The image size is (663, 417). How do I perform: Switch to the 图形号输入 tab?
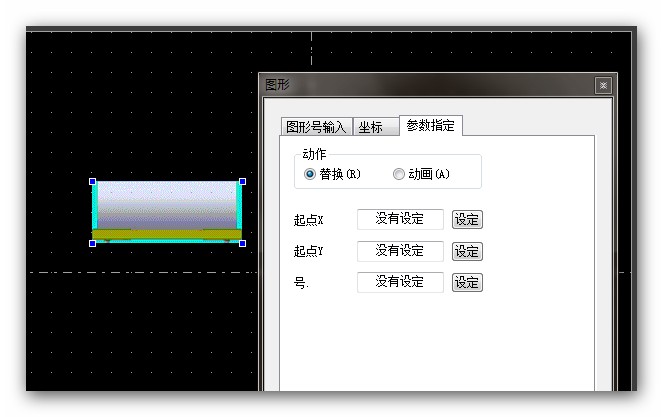pyautogui.click(x=316, y=127)
